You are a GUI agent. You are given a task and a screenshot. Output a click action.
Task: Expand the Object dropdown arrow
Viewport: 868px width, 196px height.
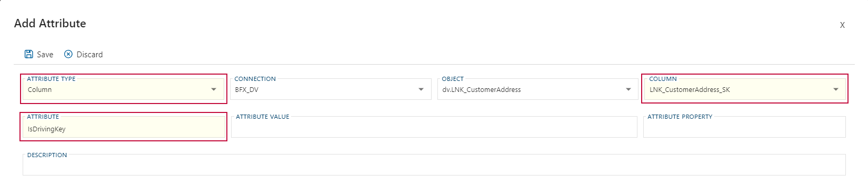click(x=628, y=89)
